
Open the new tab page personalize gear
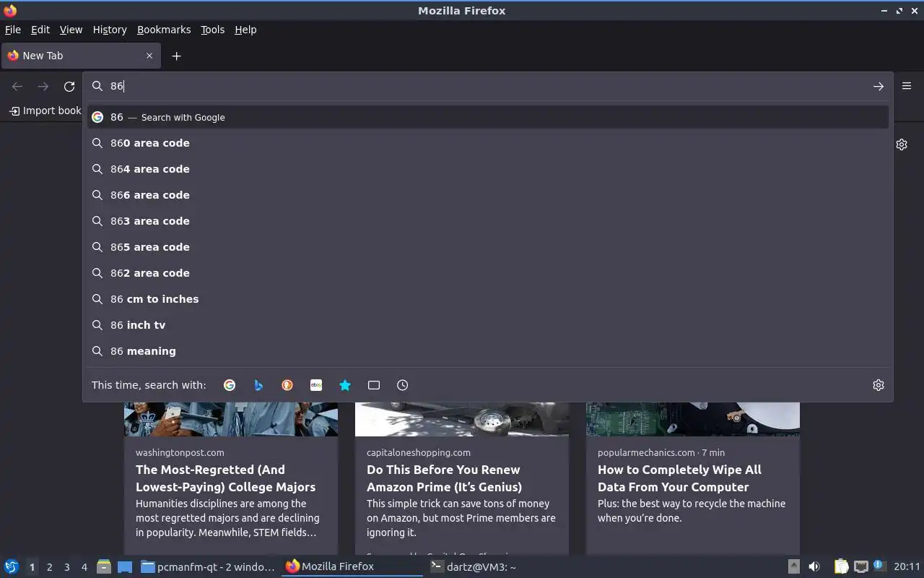pyautogui.click(x=902, y=144)
